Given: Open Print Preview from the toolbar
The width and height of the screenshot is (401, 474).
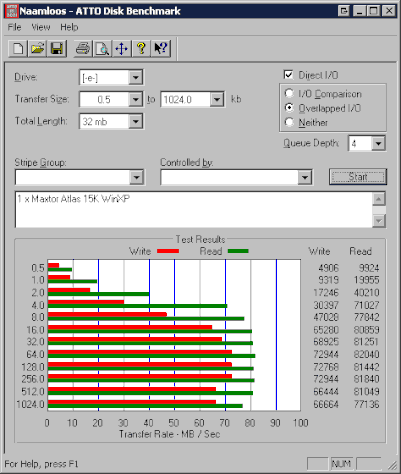Looking at the screenshot, I should click(102, 49).
